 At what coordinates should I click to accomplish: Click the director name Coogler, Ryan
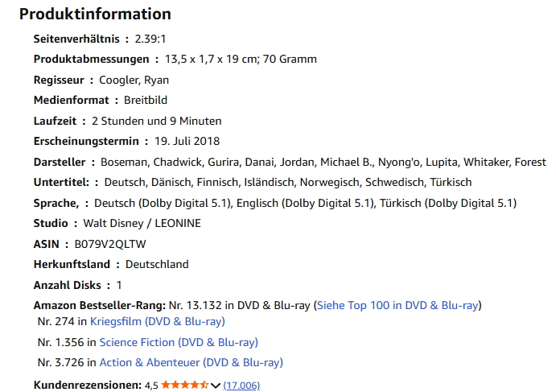tap(134, 80)
